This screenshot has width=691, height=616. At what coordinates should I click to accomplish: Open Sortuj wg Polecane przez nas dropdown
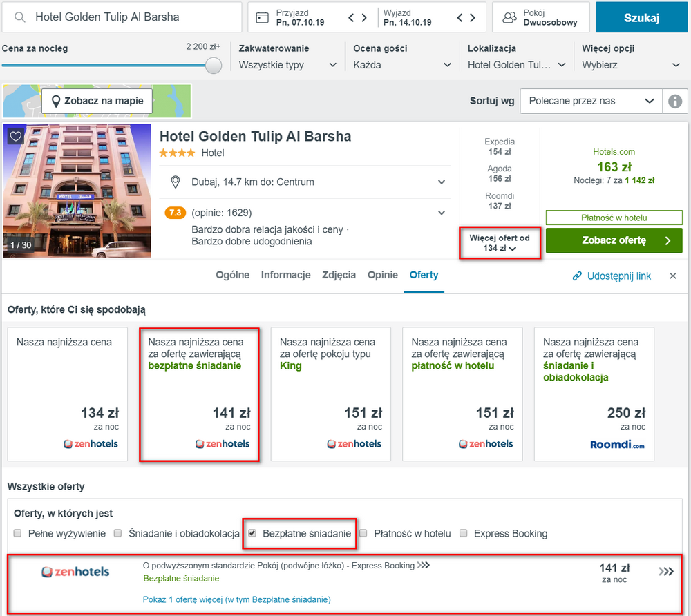(591, 102)
